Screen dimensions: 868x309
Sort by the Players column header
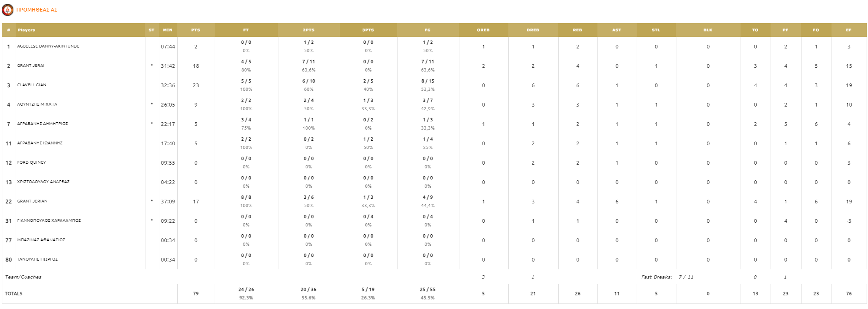click(26, 30)
